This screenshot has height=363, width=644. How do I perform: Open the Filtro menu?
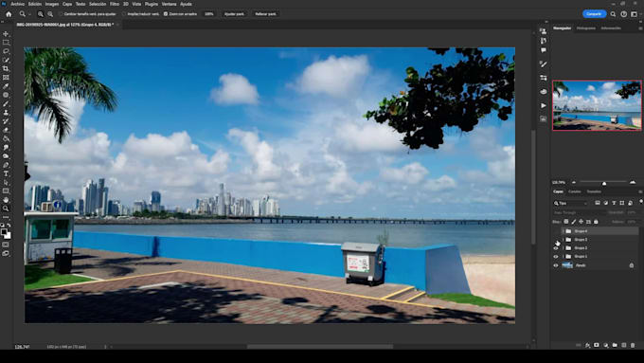point(115,4)
